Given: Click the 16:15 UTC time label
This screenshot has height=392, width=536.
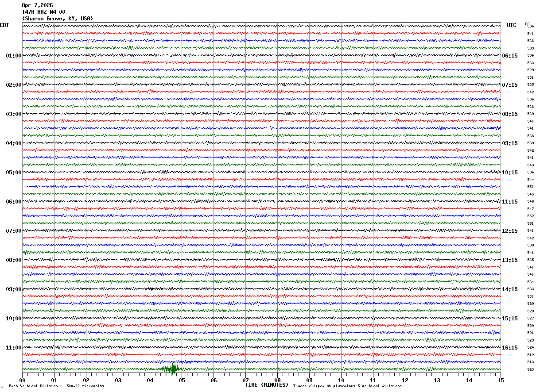Looking at the screenshot, I should (509, 348).
